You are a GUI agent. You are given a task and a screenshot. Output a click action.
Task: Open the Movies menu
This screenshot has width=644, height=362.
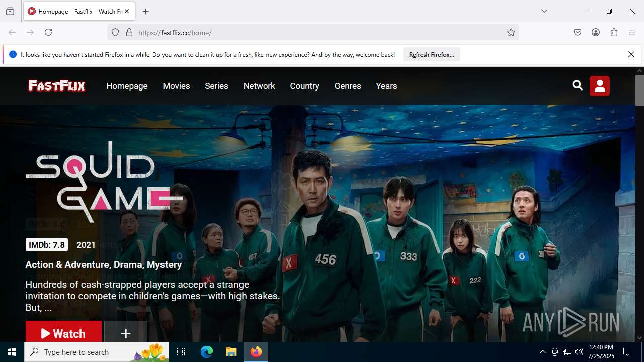pos(176,86)
